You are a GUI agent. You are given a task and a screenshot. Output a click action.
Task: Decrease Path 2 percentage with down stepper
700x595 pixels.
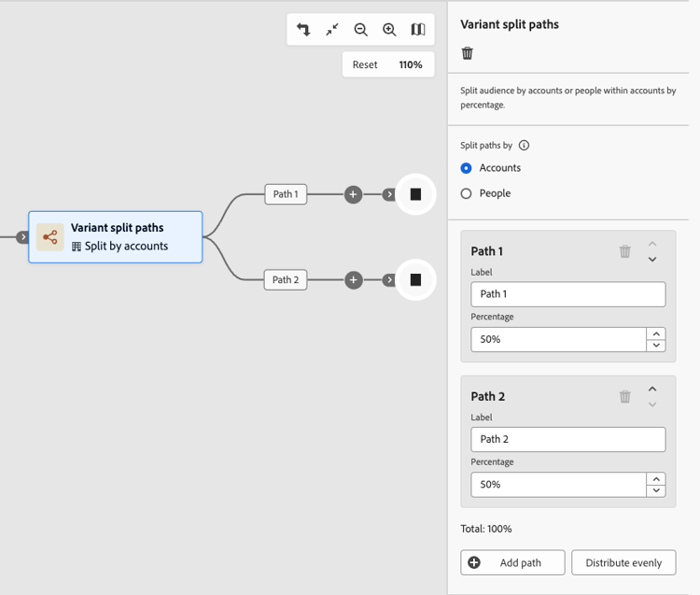pyautogui.click(x=656, y=490)
